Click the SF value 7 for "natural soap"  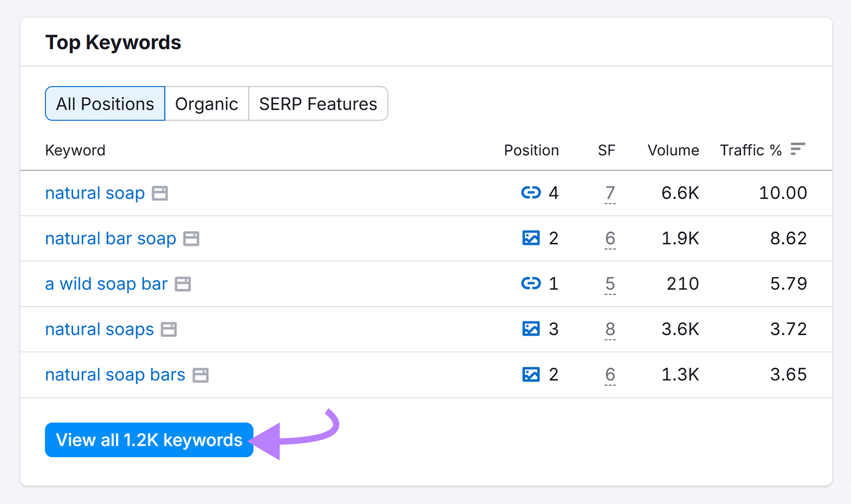(x=610, y=193)
